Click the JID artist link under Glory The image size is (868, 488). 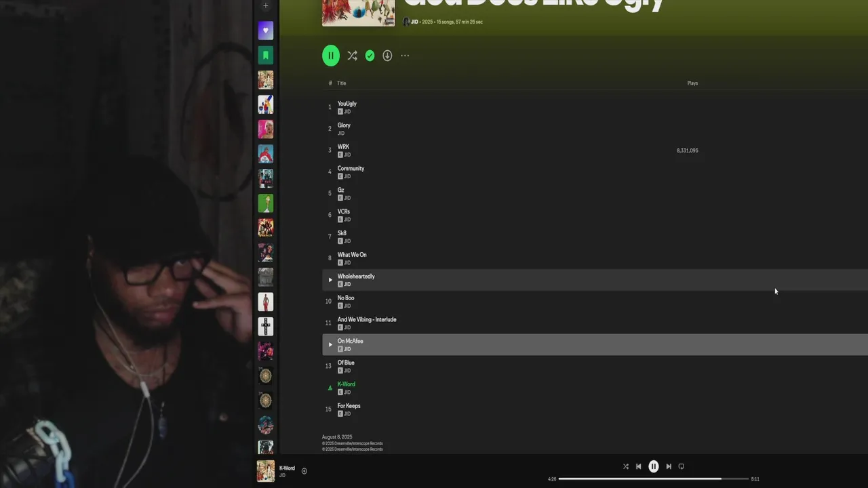[341, 134]
